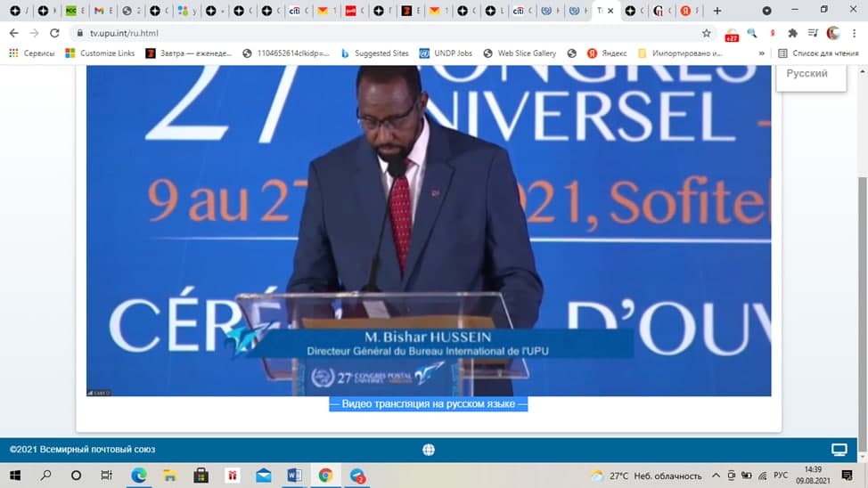The width and height of the screenshot is (868, 488).
Task: Open the magnifier search extension
Action: click(752, 33)
